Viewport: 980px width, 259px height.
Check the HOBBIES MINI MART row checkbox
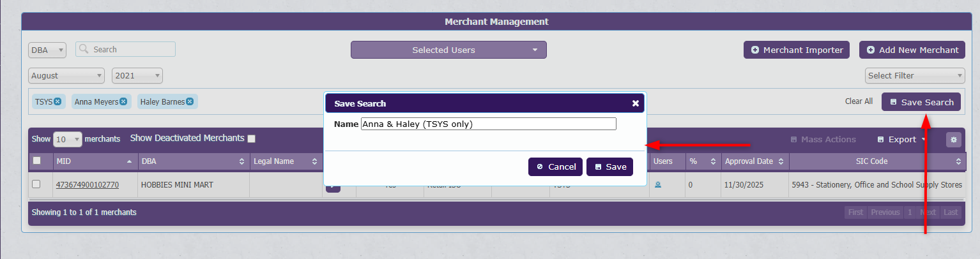(36, 184)
